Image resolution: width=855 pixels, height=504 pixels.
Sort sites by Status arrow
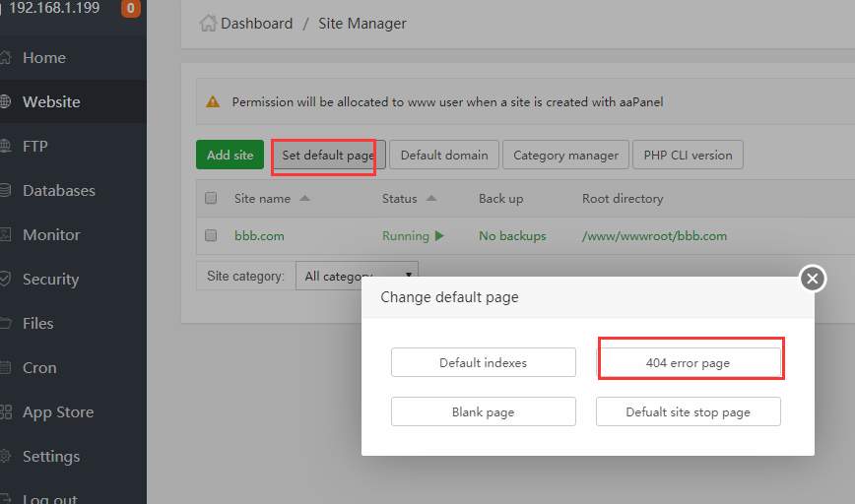(x=430, y=199)
